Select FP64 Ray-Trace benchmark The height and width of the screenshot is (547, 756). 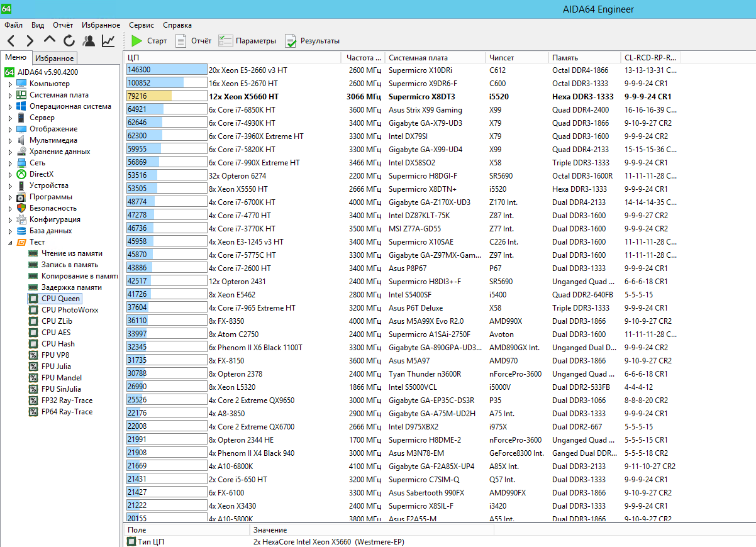click(67, 412)
